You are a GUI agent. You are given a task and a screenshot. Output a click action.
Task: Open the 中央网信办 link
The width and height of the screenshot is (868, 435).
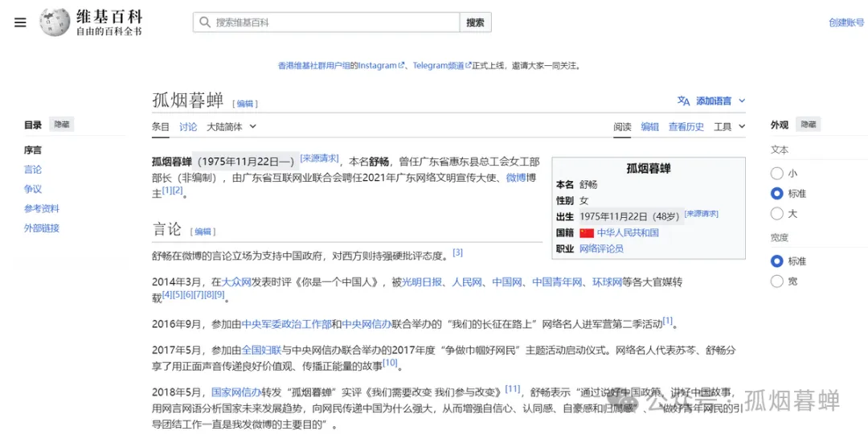[366, 324]
